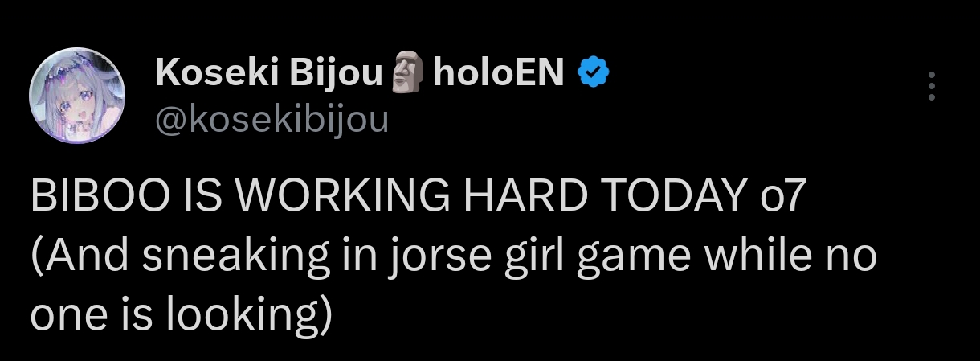Image resolution: width=980 pixels, height=361 pixels.
Task: Open the @kosekibijou handle link
Action: [271, 119]
